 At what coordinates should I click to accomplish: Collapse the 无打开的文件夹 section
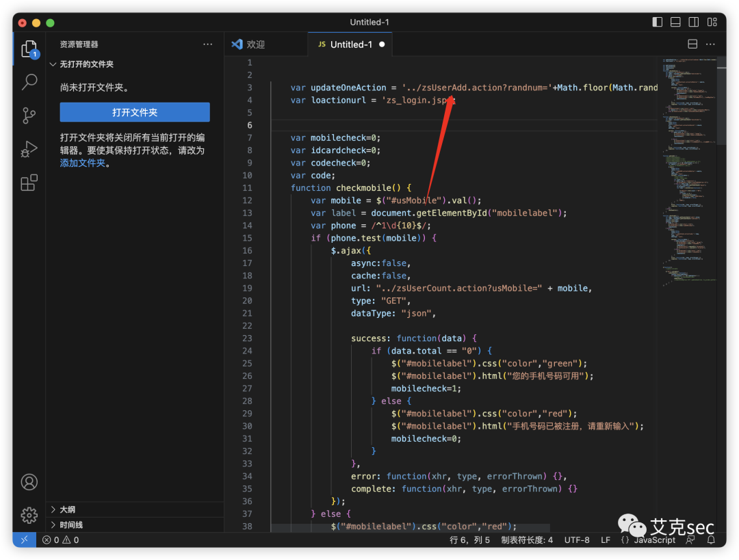click(x=86, y=64)
